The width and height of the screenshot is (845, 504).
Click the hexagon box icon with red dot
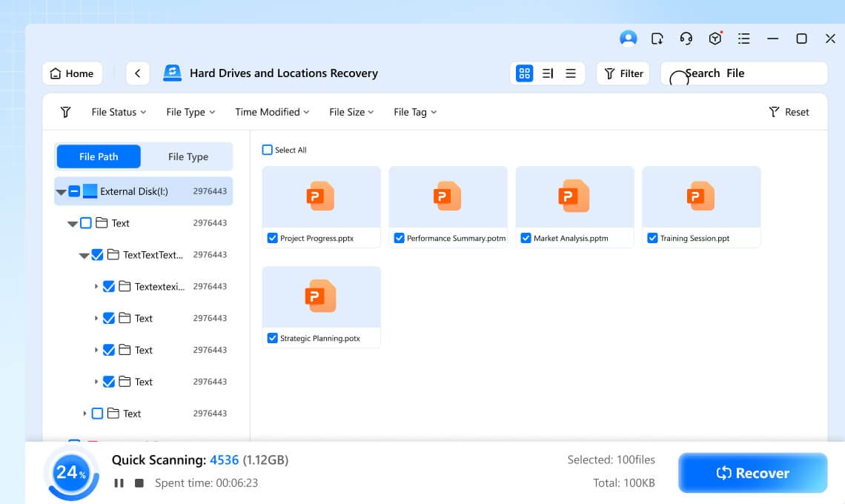click(x=715, y=39)
